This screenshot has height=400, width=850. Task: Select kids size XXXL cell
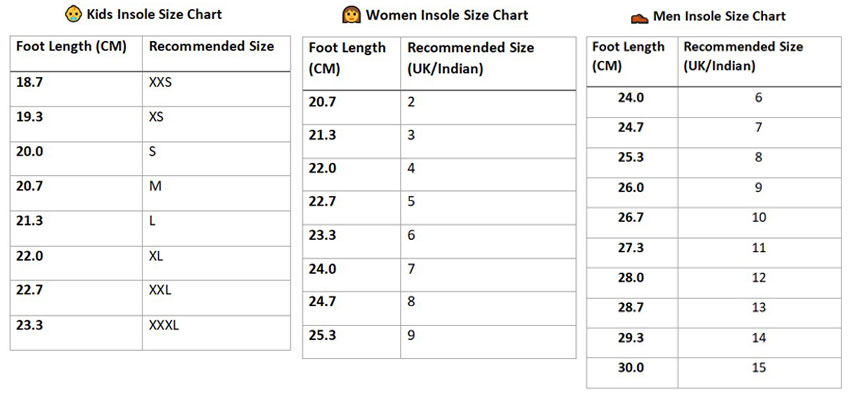point(163,325)
